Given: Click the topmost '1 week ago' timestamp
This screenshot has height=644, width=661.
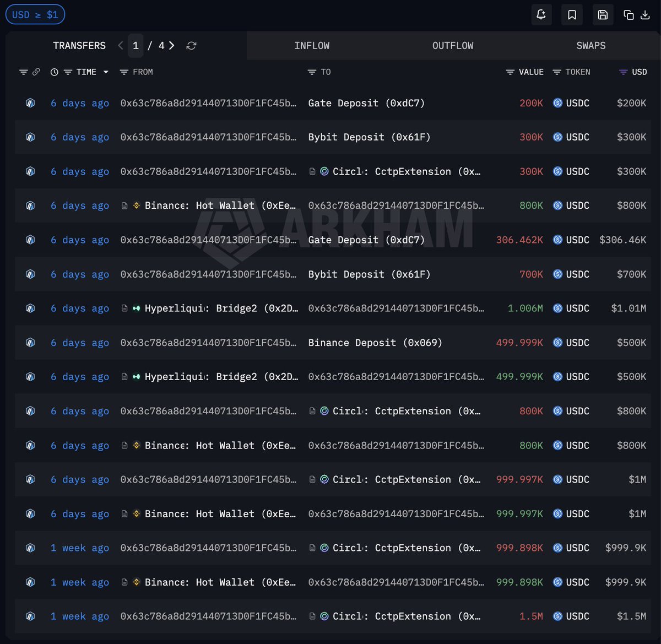Looking at the screenshot, I should point(80,548).
